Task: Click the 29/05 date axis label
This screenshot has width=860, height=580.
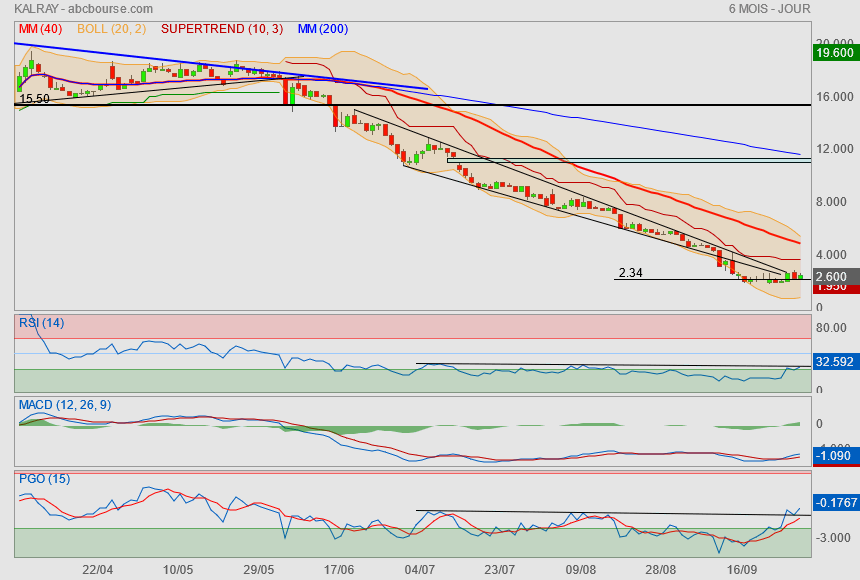Action: tap(258, 569)
